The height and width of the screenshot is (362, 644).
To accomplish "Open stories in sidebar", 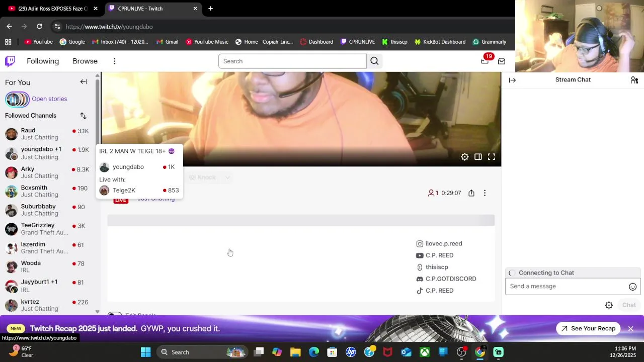I will [x=36, y=99].
